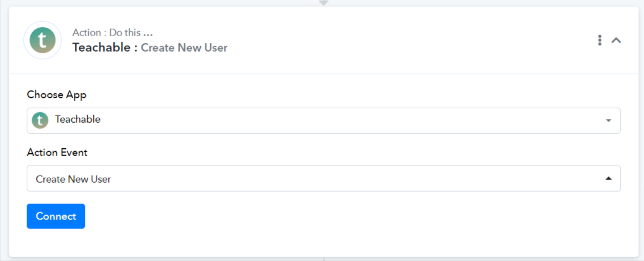644x261 pixels.
Task: Click the small Teachable icon in app field
Action: pyautogui.click(x=40, y=121)
